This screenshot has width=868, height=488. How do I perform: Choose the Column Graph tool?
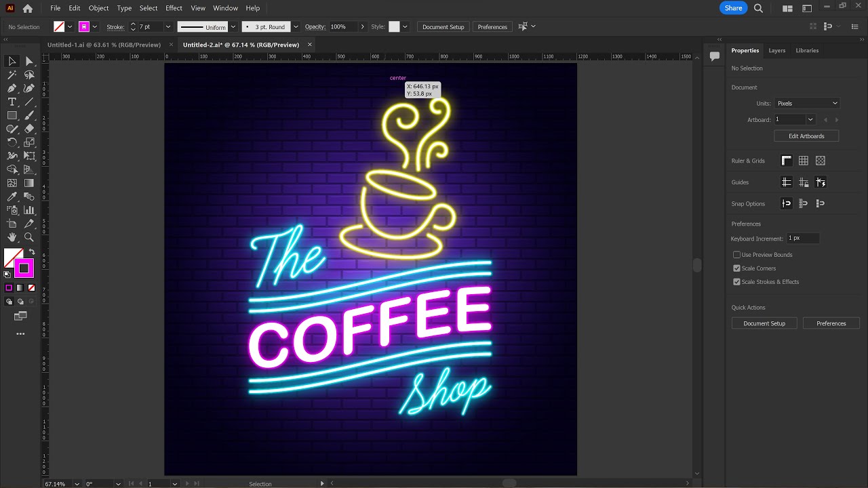pyautogui.click(x=29, y=210)
